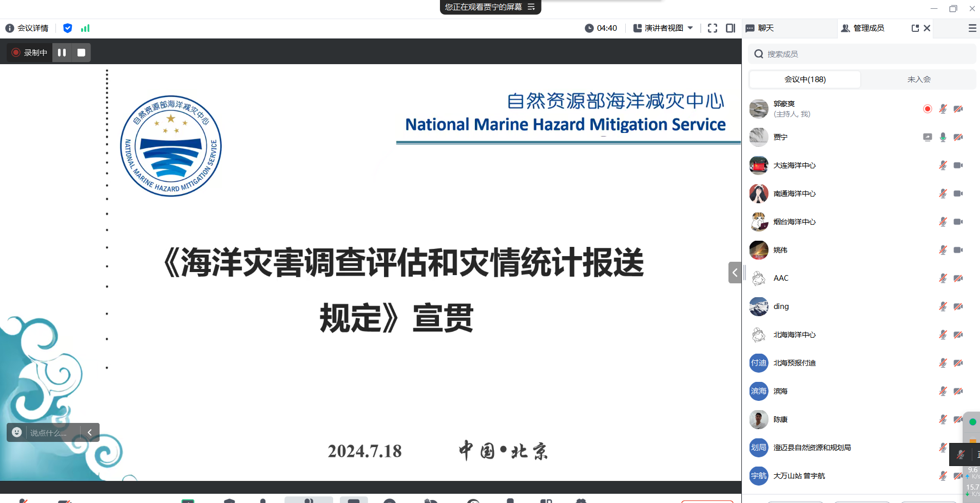Screen dimensions: 980x503
Task: Click microphone icon for 姚伟
Action: point(943,250)
